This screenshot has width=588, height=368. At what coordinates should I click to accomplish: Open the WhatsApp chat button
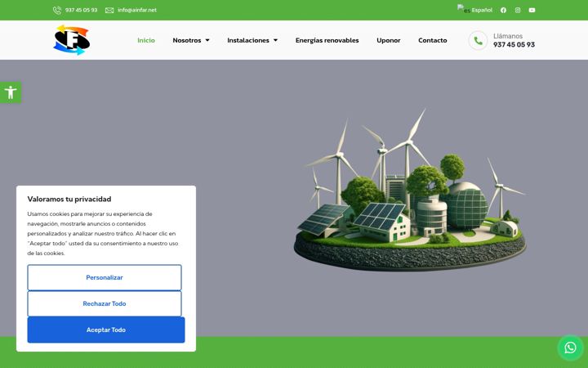pos(570,348)
